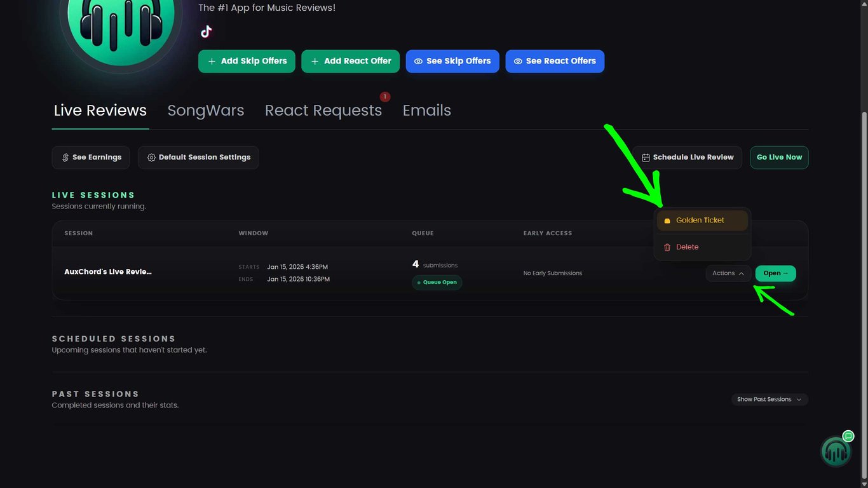Start a session with Go Live Now

(779, 158)
